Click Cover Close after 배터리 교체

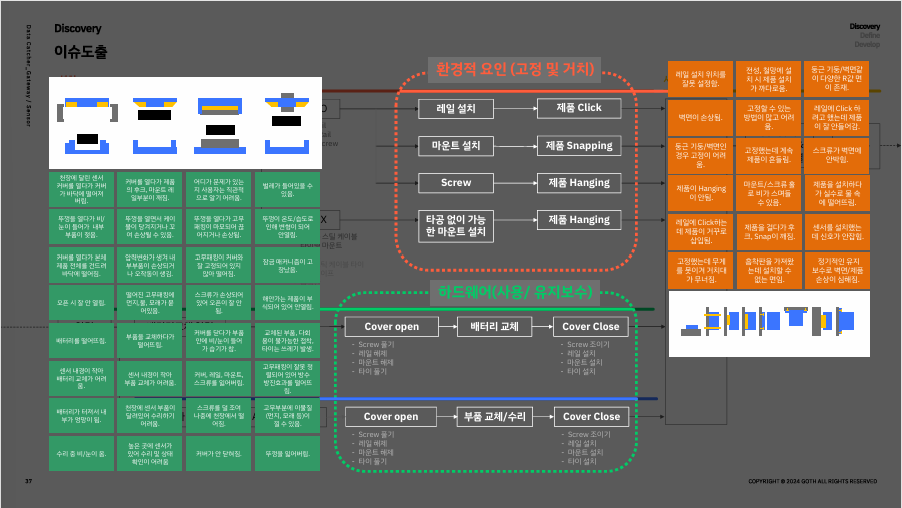591,327
